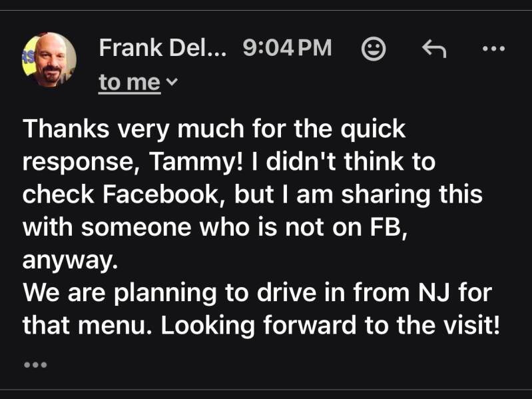
Task: Open the three-dot more options menu
Action: [x=493, y=49]
